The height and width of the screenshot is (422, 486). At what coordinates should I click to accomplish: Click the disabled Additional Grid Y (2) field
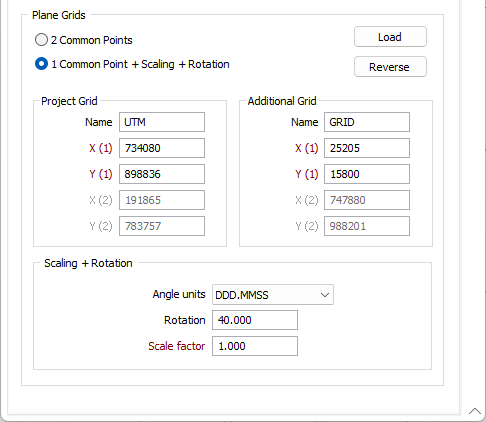point(367,226)
